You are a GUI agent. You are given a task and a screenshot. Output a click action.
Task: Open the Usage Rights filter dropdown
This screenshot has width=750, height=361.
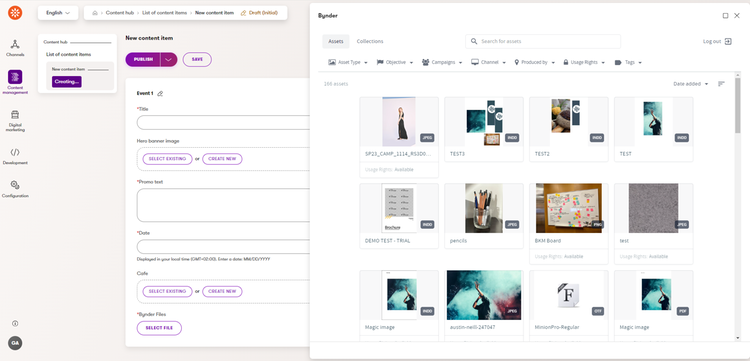tap(584, 63)
